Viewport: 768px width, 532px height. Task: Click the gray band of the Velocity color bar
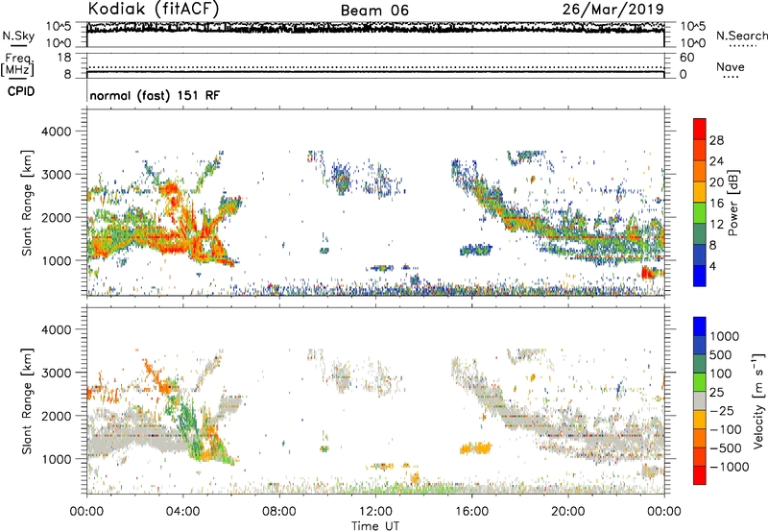coord(700,400)
